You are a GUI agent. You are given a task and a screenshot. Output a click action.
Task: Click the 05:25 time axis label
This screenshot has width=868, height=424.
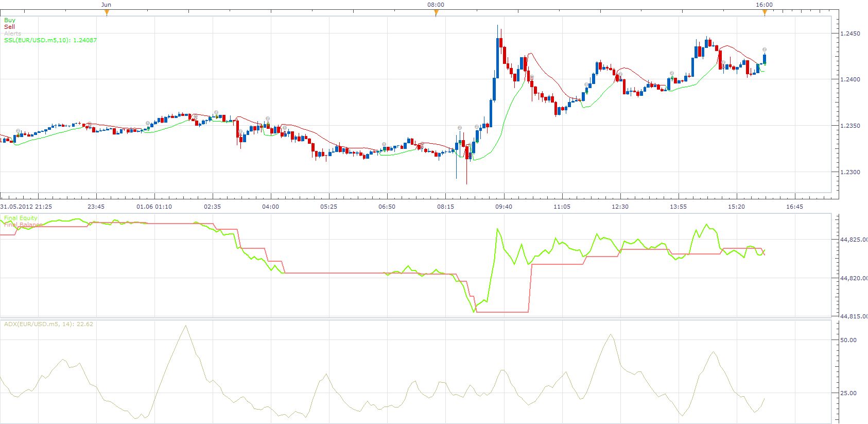pyautogui.click(x=328, y=207)
